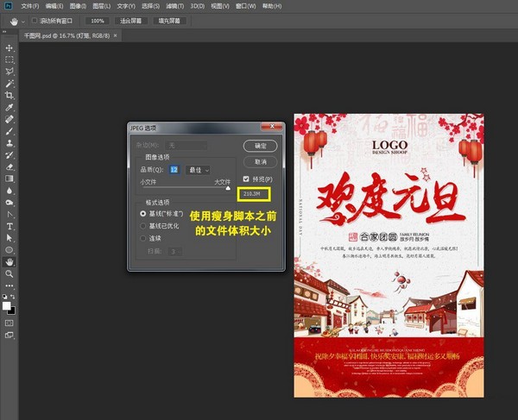Pick the Crop tool
The height and width of the screenshot is (420, 518).
click(x=9, y=95)
